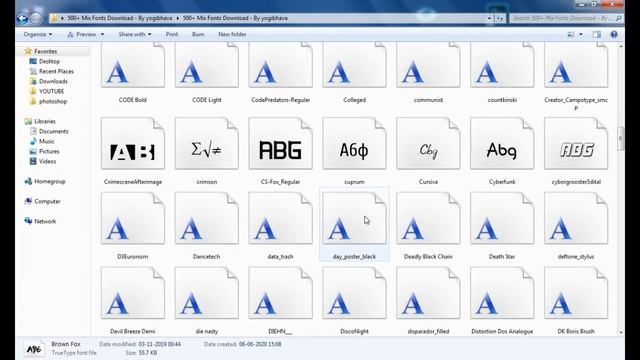The width and height of the screenshot is (640, 360).
Task: Open the view options dropdown arrow
Action: coord(581,34)
